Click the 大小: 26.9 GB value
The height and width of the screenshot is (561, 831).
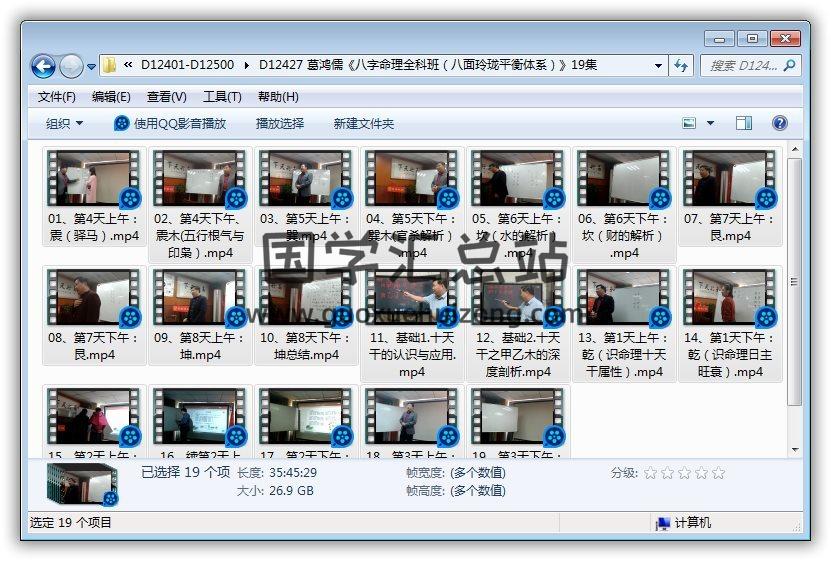(291, 491)
